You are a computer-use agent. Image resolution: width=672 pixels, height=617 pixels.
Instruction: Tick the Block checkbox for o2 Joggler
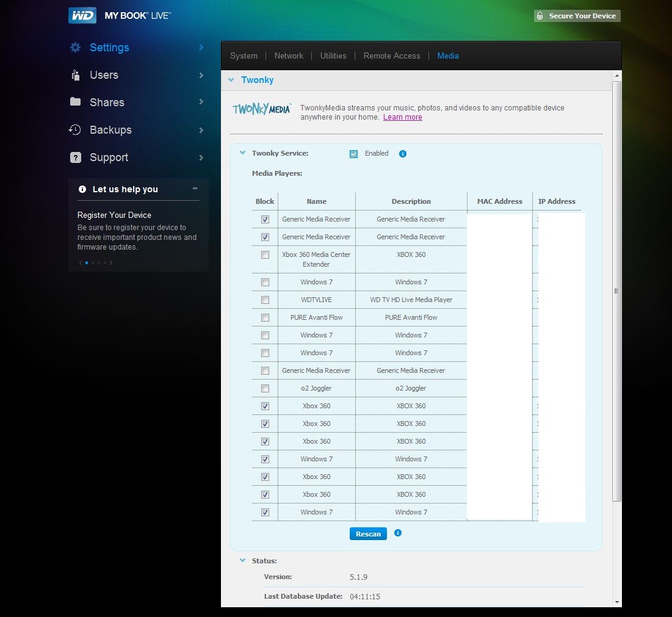(x=266, y=389)
